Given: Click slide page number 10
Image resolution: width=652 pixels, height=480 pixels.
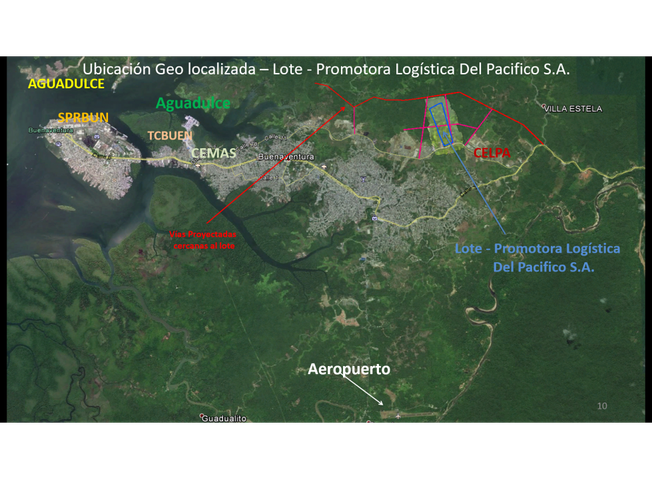Looking at the screenshot, I should 601,405.
